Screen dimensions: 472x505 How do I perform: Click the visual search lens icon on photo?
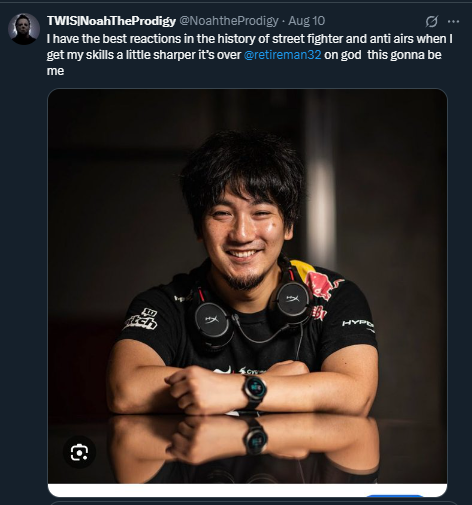tap(79, 452)
